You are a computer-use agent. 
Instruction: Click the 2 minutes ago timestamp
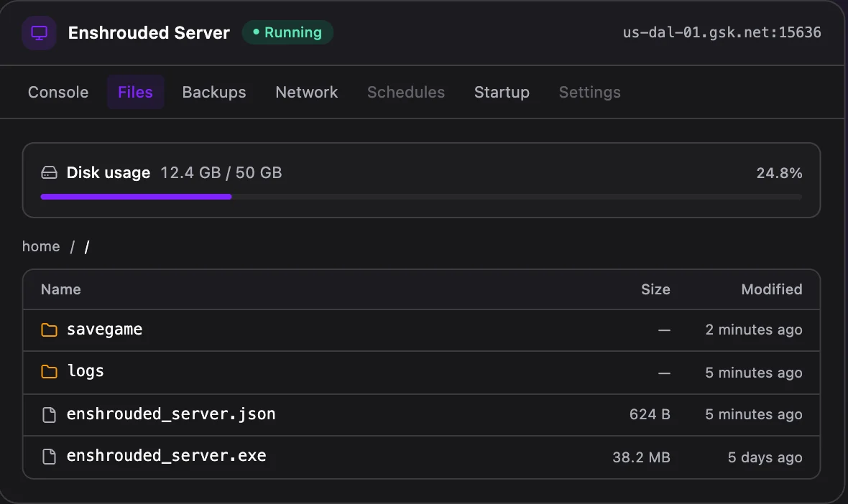click(754, 330)
